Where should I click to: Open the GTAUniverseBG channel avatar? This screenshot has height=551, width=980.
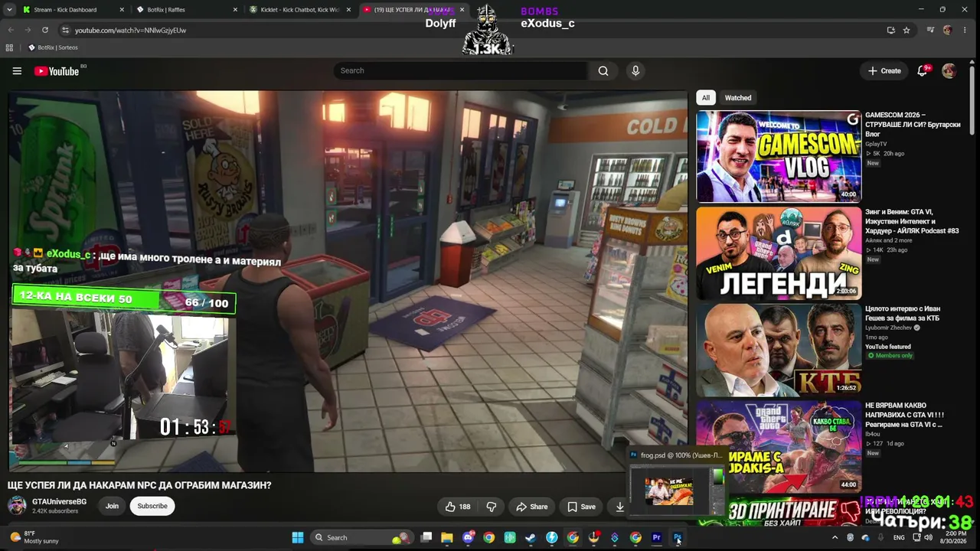click(x=17, y=505)
